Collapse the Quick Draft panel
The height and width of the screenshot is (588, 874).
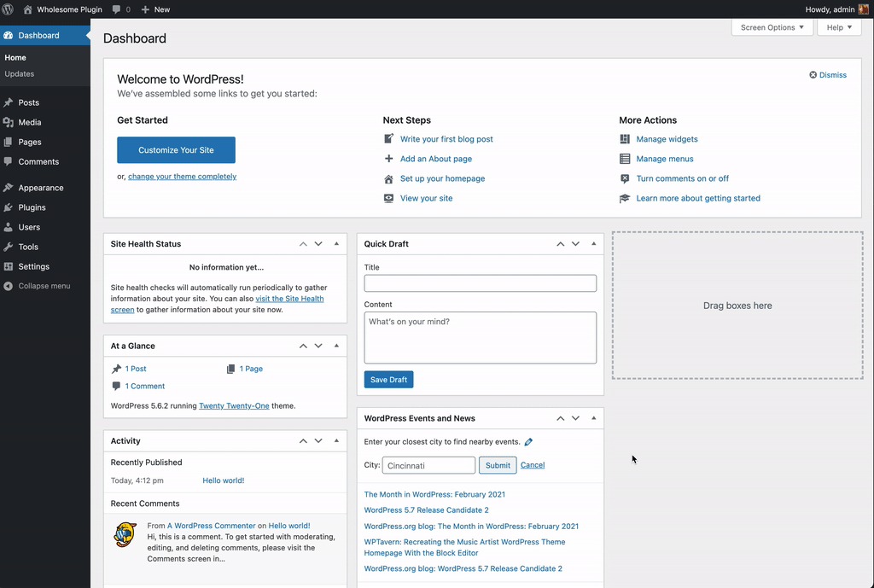[594, 243]
